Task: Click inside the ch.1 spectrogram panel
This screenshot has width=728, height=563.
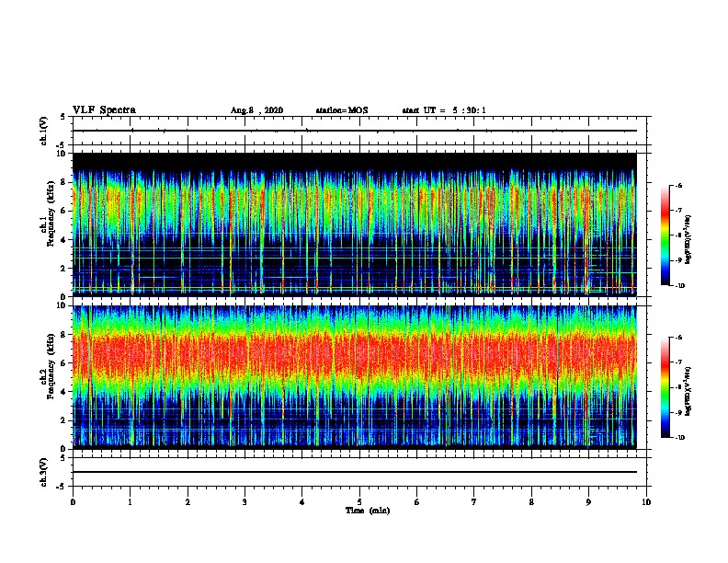Action: tap(355, 224)
